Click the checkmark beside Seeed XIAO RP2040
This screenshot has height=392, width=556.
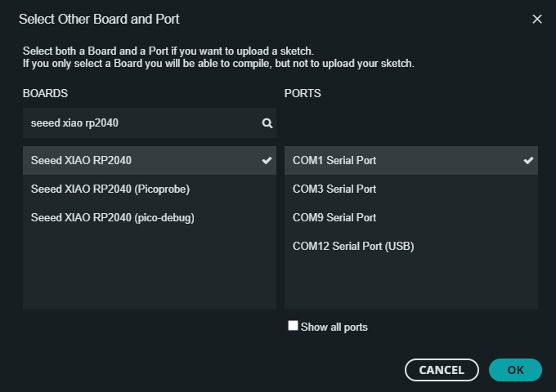tap(267, 160)
